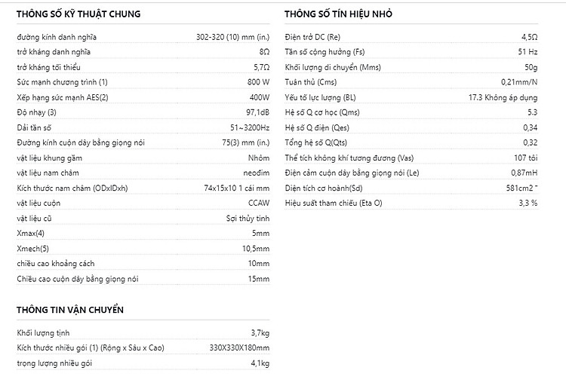Select the vật liệu khung gầm label

(48, 158)
